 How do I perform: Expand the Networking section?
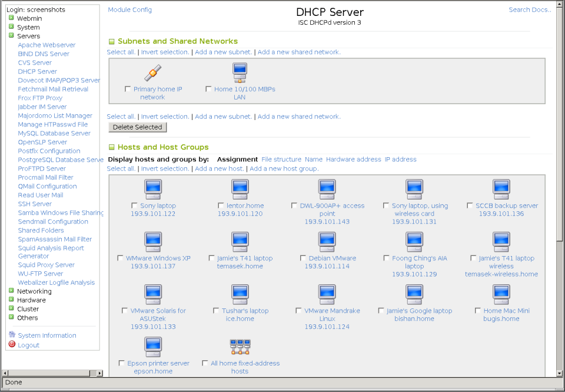click(10, 291)
